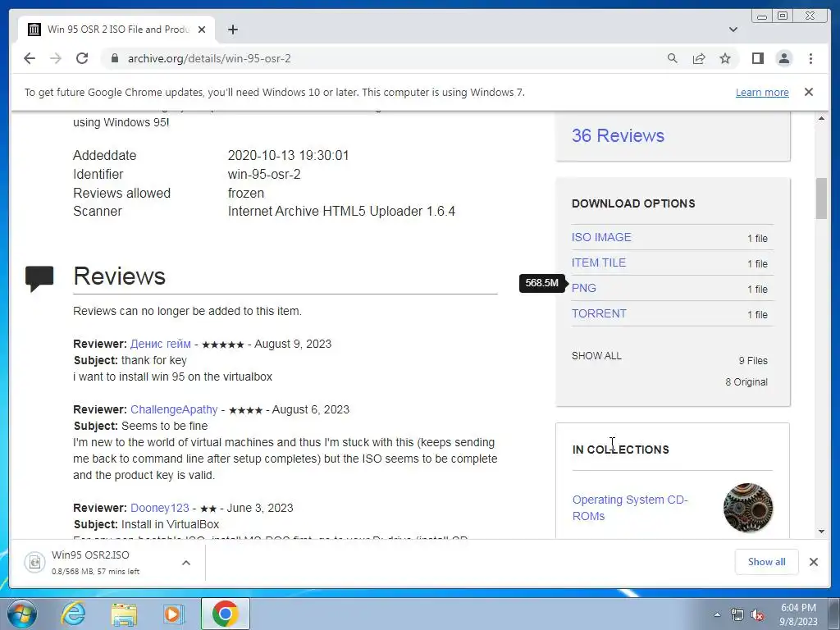This screenshot has height=630, width=840.
Task: Click the gears collection thumbnail
Action: pyautogui.click(x=748, y=508)
